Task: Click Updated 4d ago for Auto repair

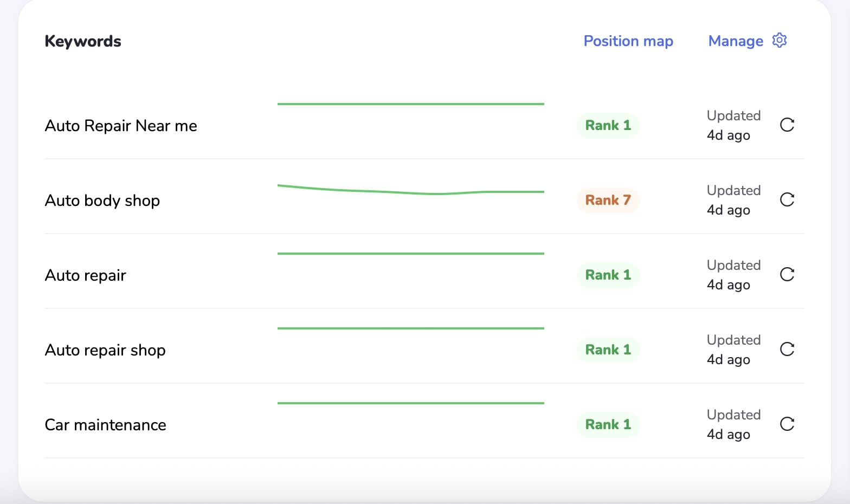Action: (733, 275)
